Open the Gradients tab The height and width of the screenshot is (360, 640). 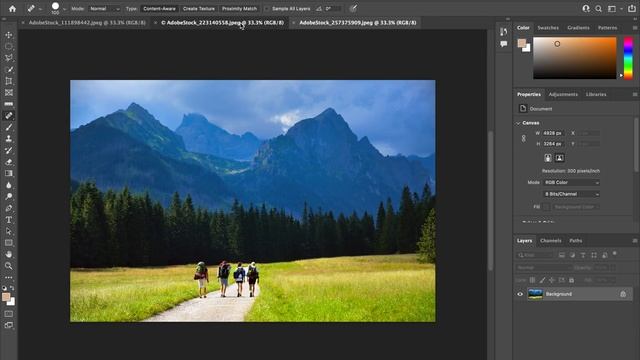[x=578, y=28]
